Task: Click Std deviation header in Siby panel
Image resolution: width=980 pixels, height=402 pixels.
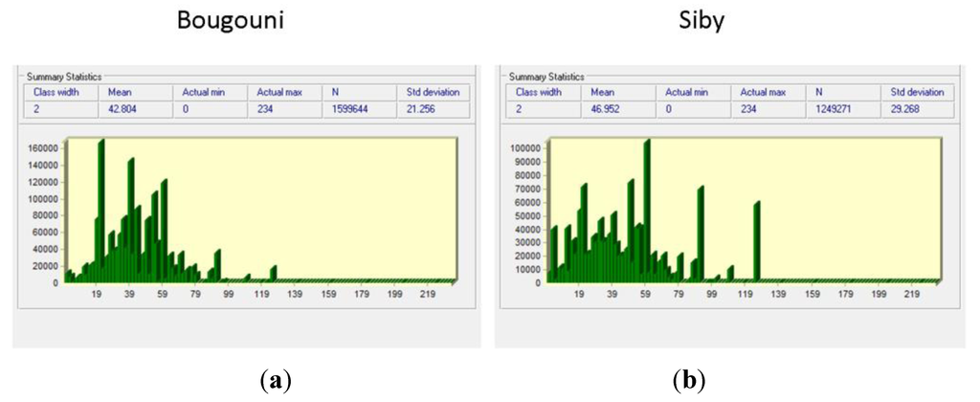Action: click(x=917, y=93)
